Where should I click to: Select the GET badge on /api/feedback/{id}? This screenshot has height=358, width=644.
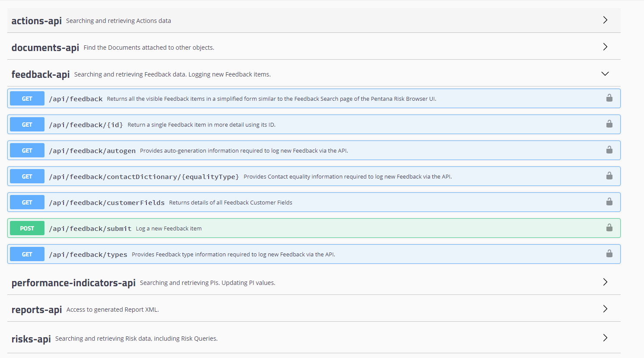[x=27, y=124]
